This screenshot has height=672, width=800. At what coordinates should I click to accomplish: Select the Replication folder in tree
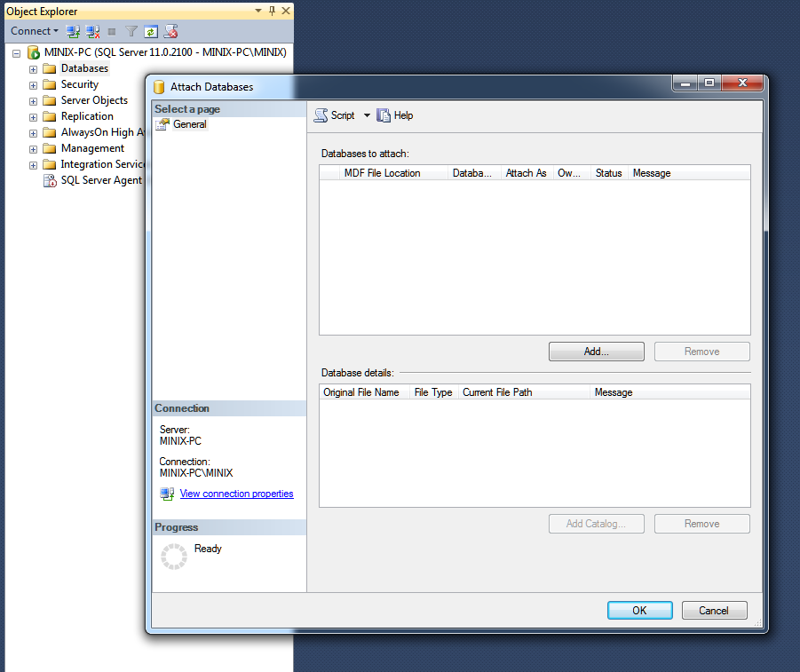point(86,116)
